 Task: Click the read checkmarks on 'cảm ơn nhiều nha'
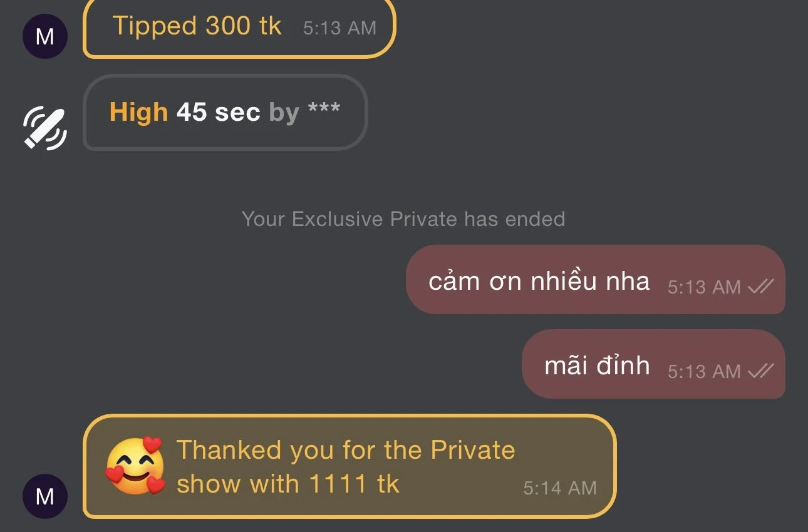(x=760, y=287)
